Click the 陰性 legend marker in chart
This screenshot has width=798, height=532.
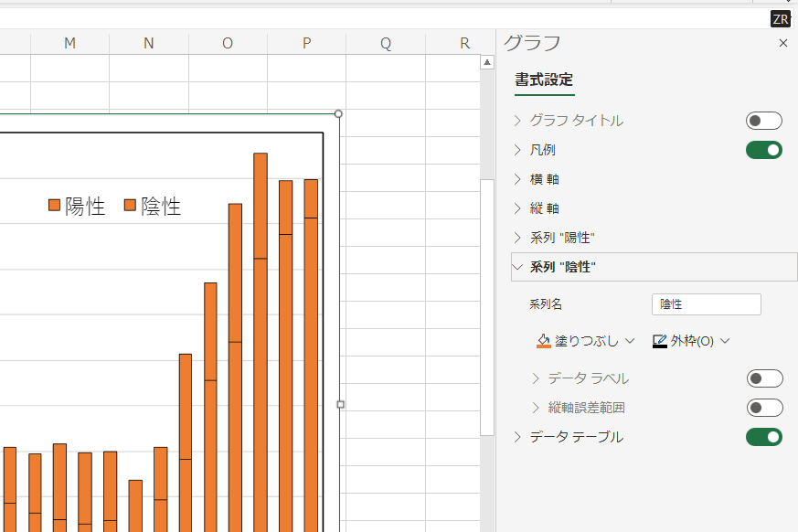click(x=131, y=205)
